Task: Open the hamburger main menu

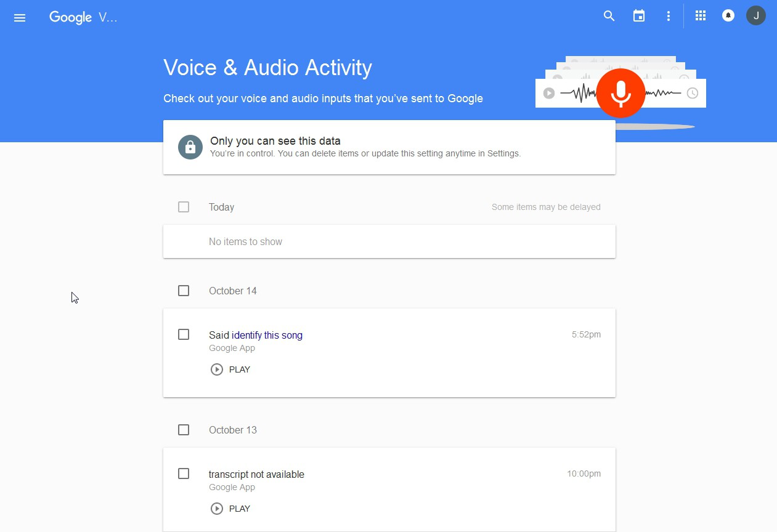Action: [x=20, y=17]
